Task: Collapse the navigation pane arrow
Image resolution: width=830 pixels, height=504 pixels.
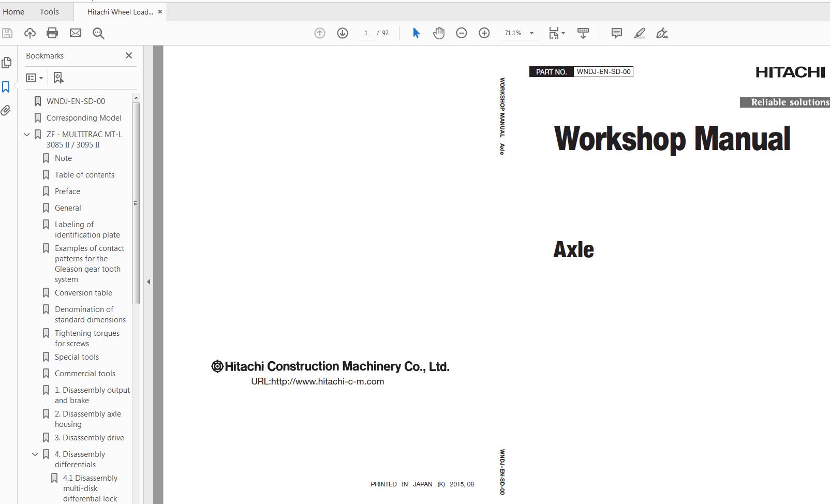Action: click(149, 281)
